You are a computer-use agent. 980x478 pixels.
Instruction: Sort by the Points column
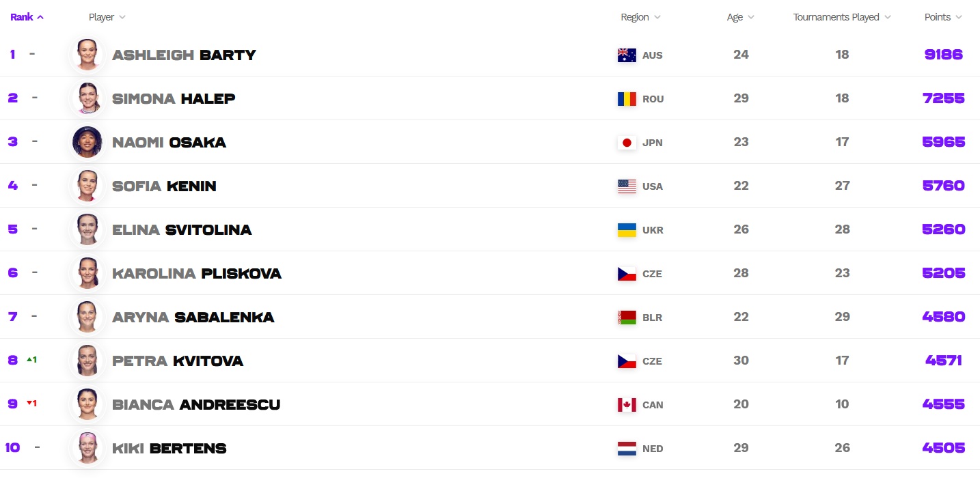tap(943, 17)
